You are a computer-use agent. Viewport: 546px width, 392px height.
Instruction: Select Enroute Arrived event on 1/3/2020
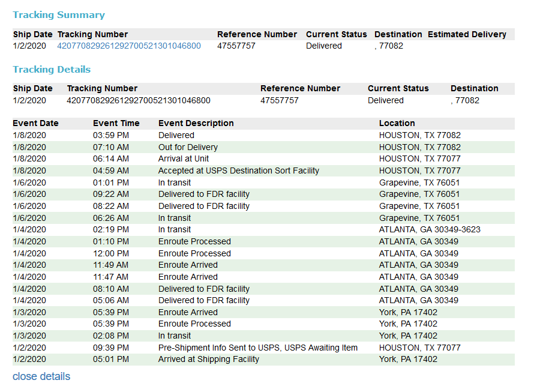point(188,312)
